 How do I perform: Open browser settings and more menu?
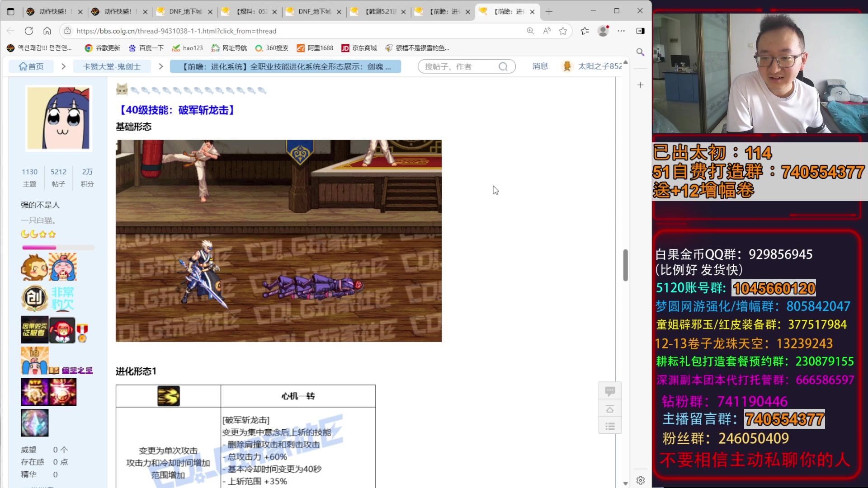coord(621,31)
